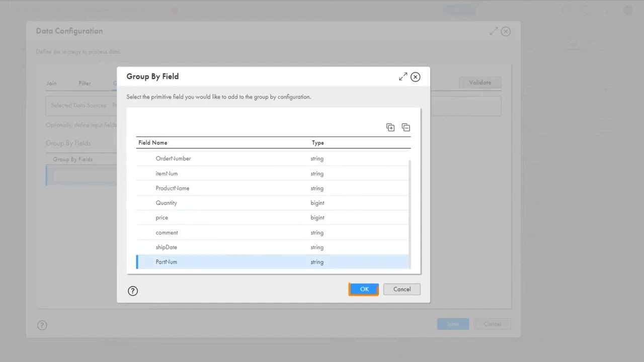Viewport: 644px width, 362px height.
Task: Maximize the Data Configuration panel
Action: (494, 31)
